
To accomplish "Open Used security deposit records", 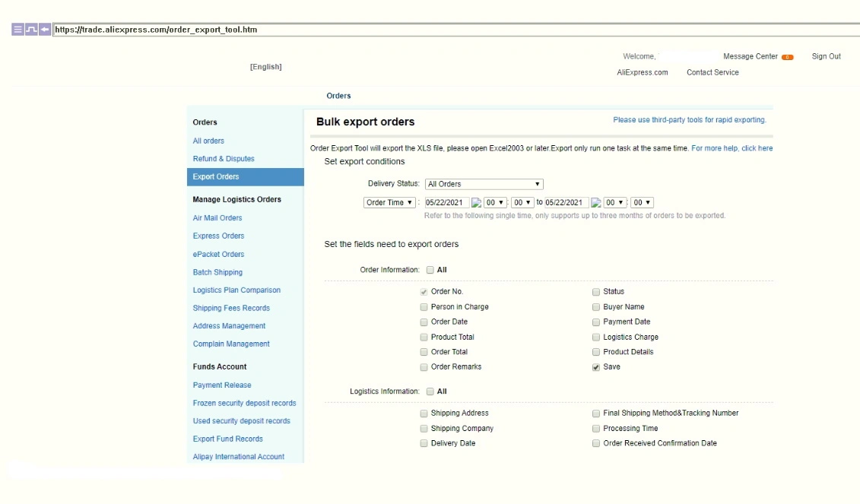I will click(241, 421).
